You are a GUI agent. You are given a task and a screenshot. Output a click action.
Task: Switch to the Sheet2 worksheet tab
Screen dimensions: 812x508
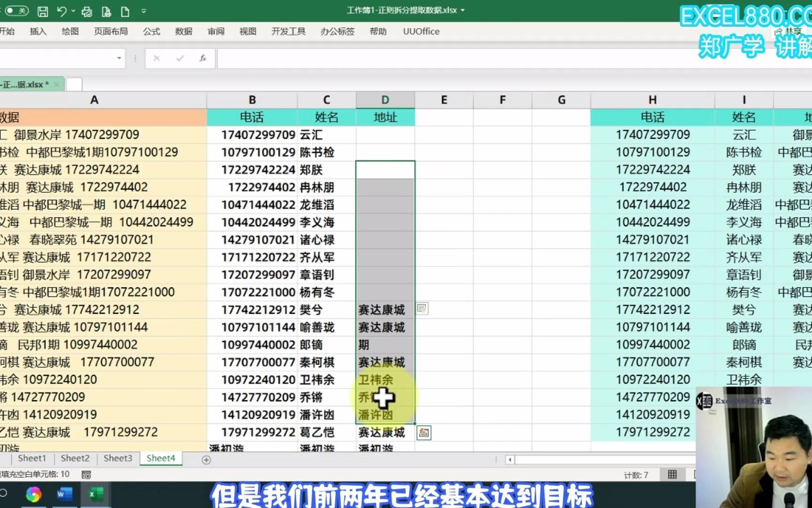pos(75,458)
